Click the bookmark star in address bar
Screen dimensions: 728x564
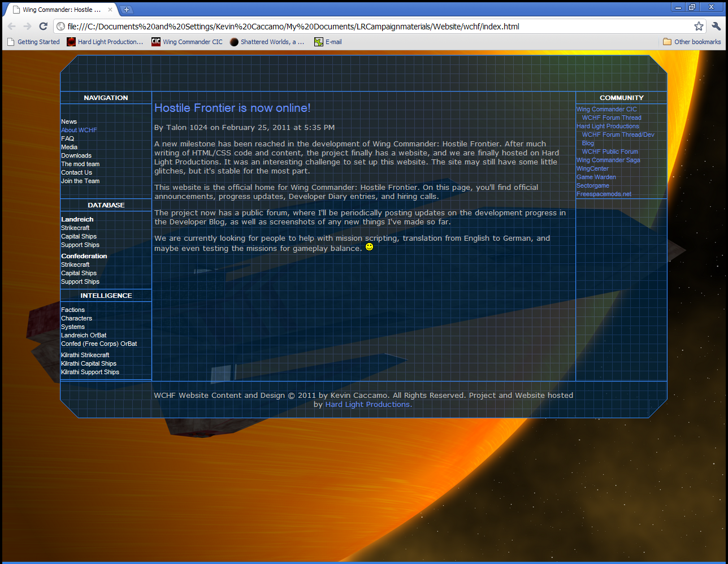pyautogui.click(x=699, y=27)
